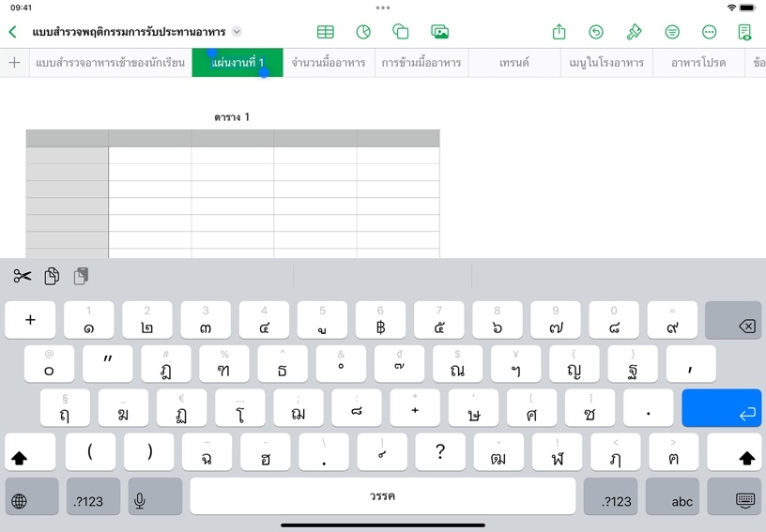Open the more options (ellipsis) menu

tap(709, 32)
